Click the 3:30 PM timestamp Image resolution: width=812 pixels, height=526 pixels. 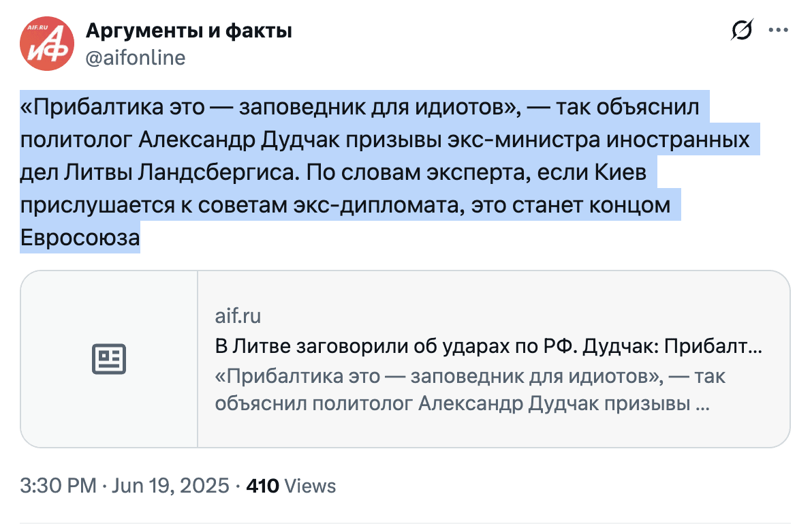(x=58, y=486)
